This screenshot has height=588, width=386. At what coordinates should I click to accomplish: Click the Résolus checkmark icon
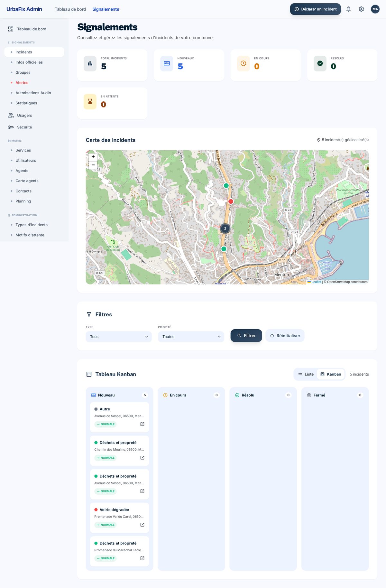tap(320, 63)
